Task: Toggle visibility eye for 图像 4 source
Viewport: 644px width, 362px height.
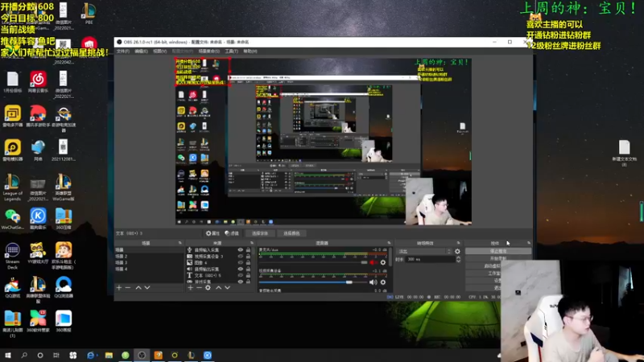Action: click(x=240, y=263)
